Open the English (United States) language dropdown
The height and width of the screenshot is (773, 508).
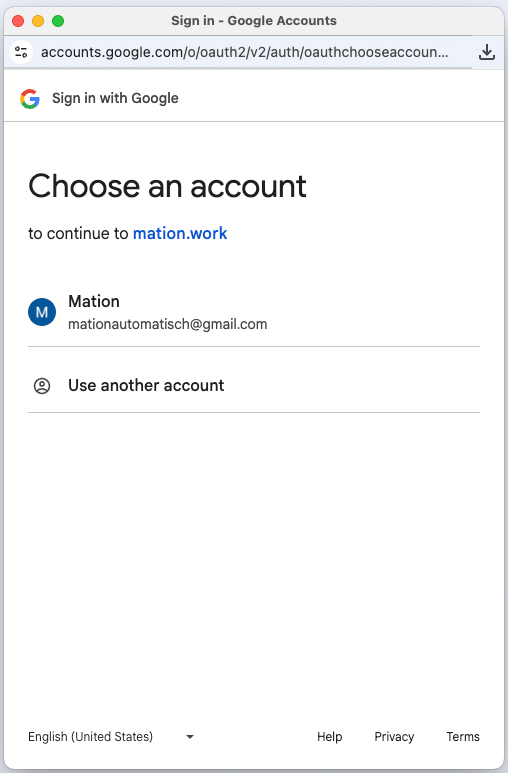(111, 737)
